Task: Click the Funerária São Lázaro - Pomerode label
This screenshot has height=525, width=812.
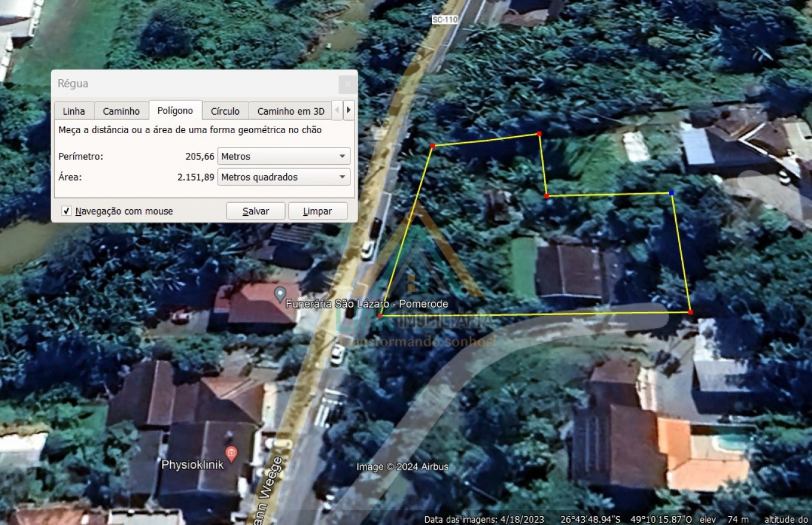Action: 367,304
